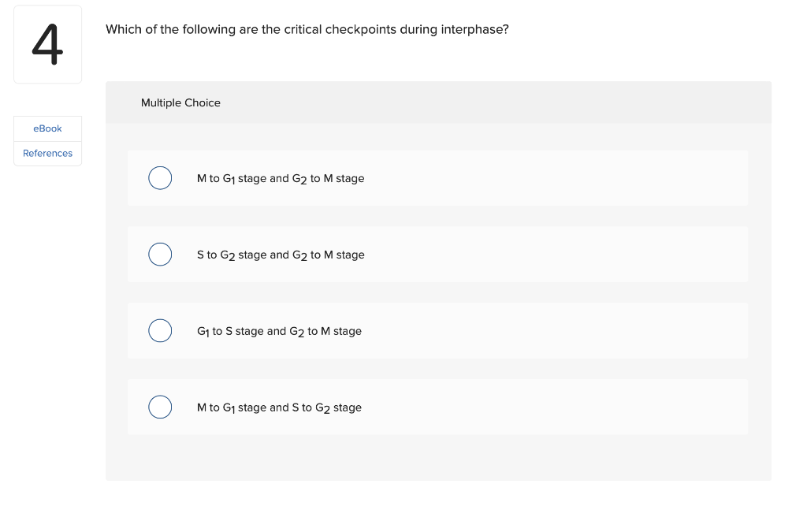Click the 'Multiple Choice' header label
The height and width of the screenshot is (532, 807).
click(180, 102)
